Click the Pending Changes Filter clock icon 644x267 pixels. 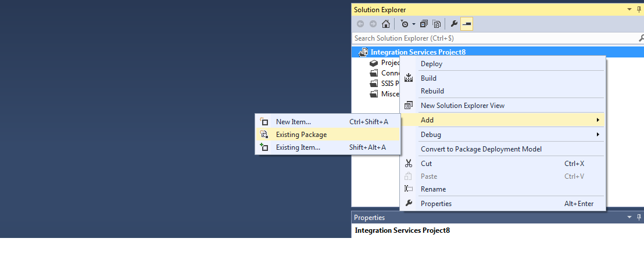405,24
